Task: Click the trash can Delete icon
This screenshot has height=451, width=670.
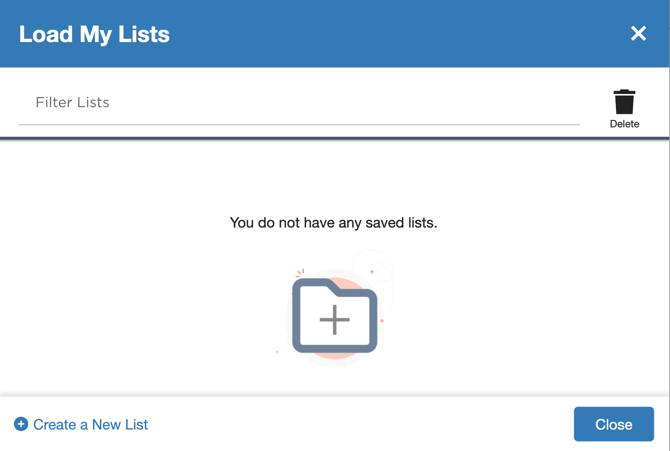Action: point(624,102)
